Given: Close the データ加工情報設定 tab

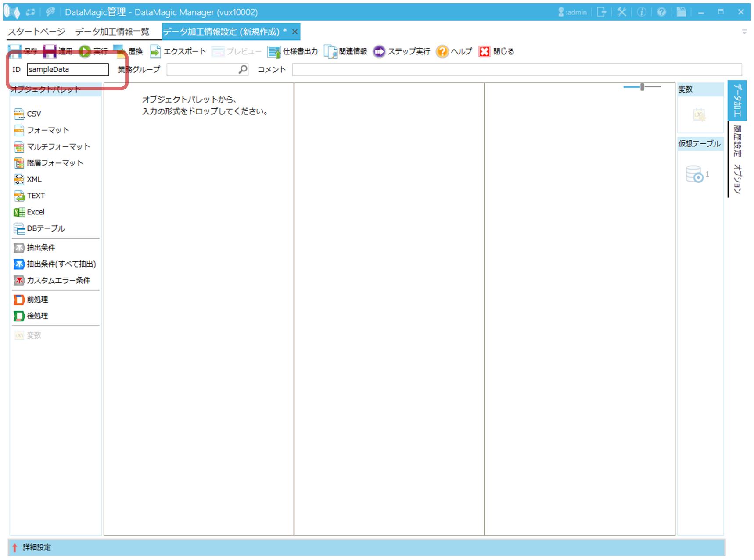Looking at the screenshot, I should (x=295, y=32).
